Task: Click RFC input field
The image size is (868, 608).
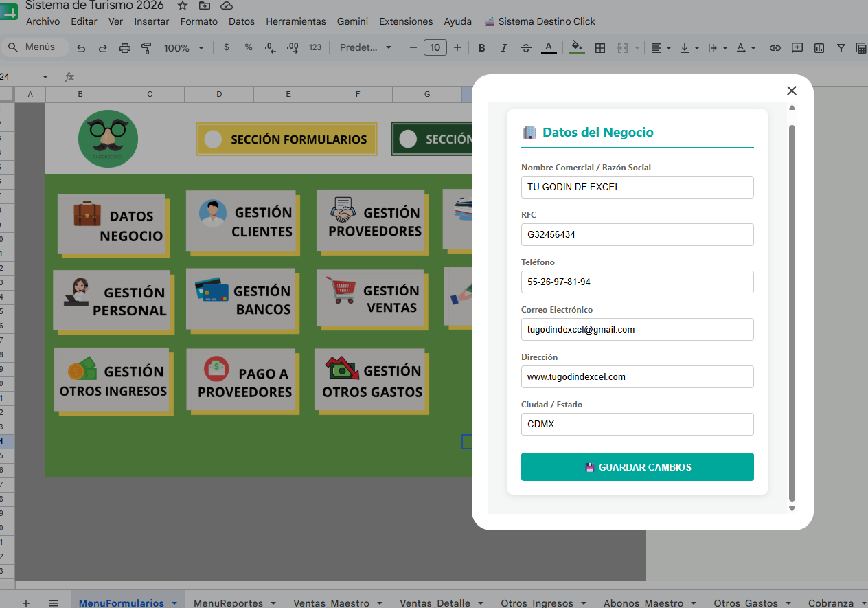Action: (x=637, y=234)
